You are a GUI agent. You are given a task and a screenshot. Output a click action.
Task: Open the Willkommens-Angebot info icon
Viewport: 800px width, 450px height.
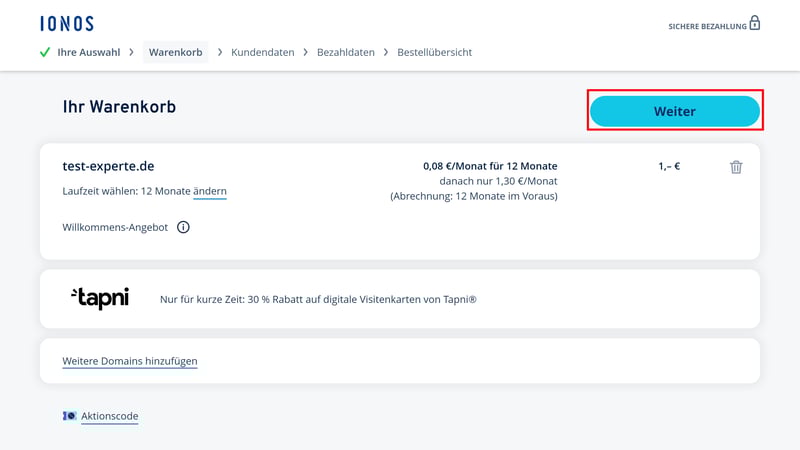(183, 227)
